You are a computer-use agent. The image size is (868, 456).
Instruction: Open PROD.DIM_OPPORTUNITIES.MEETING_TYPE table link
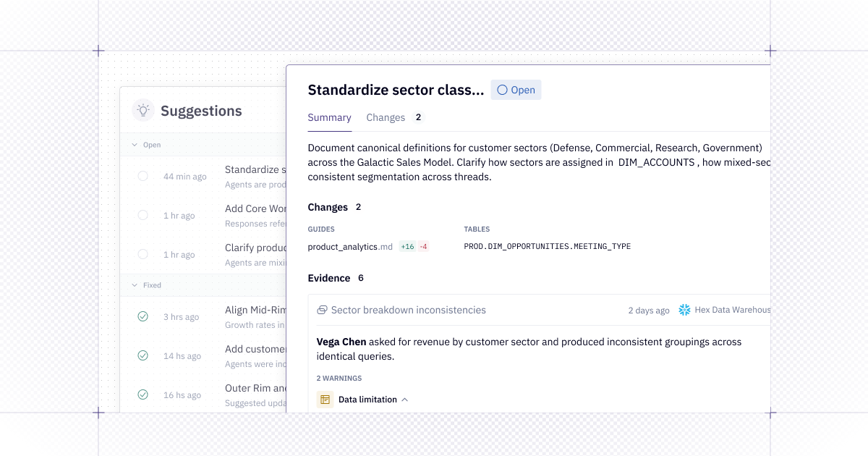pyautogui.click(x=547, y=247)
